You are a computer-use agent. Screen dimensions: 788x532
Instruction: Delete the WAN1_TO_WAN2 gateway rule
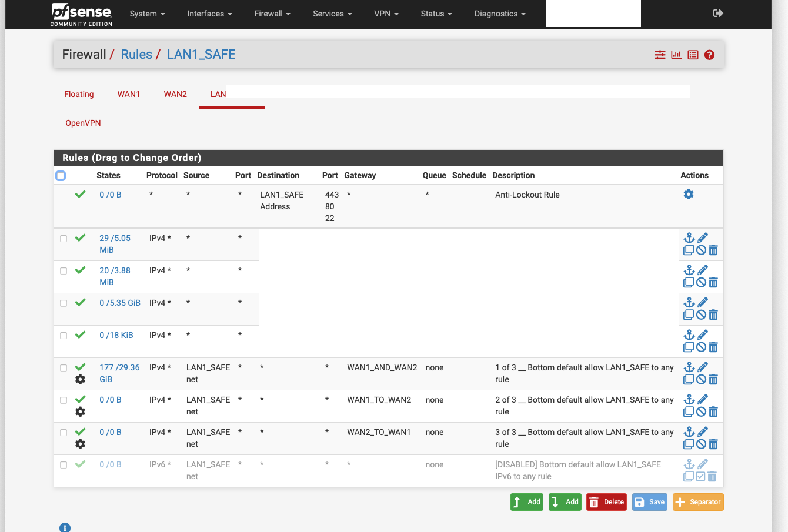(x=713, y=411)
